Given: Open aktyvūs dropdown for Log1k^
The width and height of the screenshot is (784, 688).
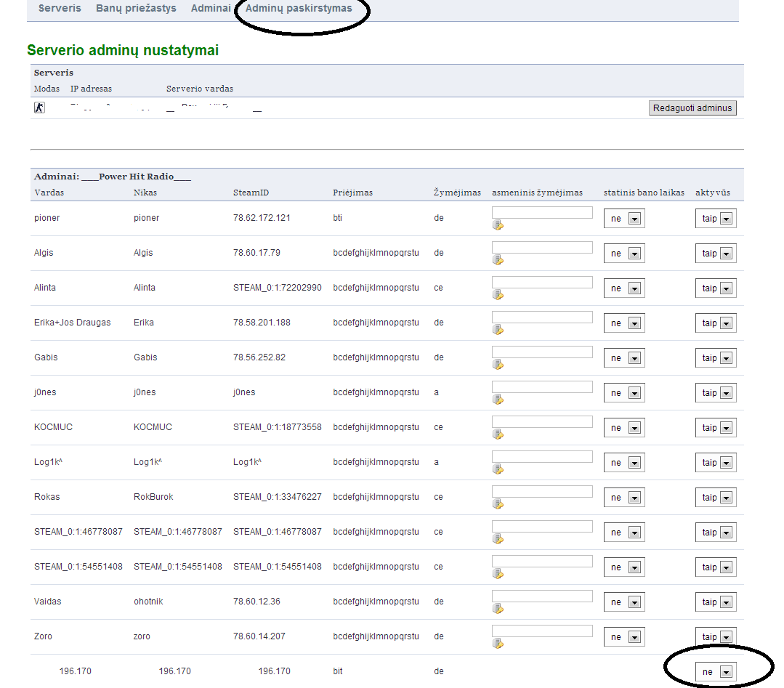Looking at the screenshot, I should [716, 463].
